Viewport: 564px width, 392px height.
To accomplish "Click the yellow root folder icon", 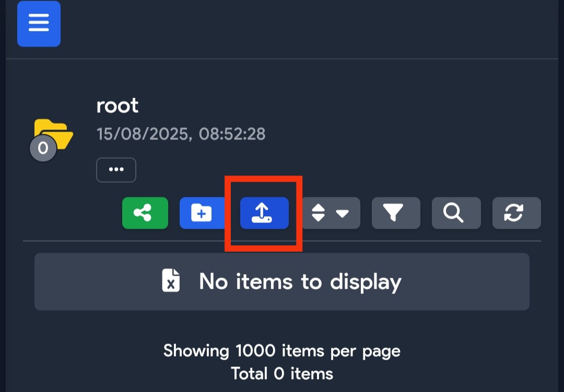I will point(54,134).
